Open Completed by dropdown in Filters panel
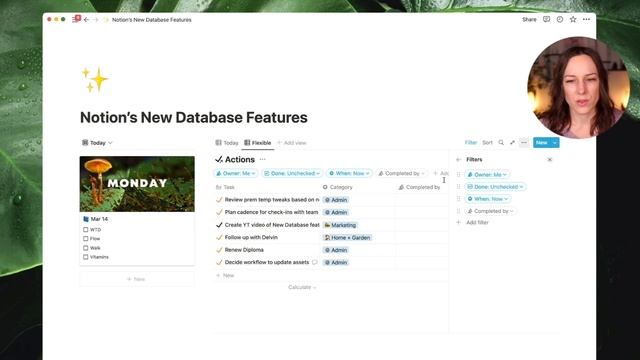This screenshot has width=640, height=360. [x=490, y=211]
